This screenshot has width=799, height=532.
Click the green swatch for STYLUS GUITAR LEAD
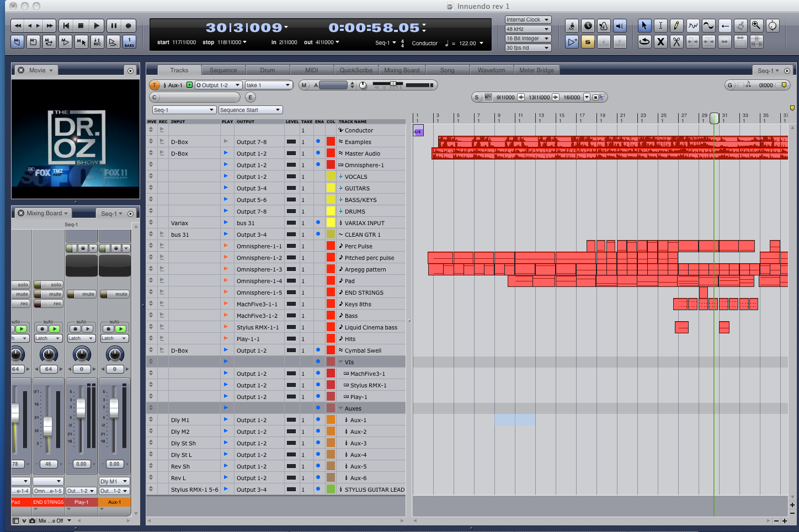coord(331,489)
